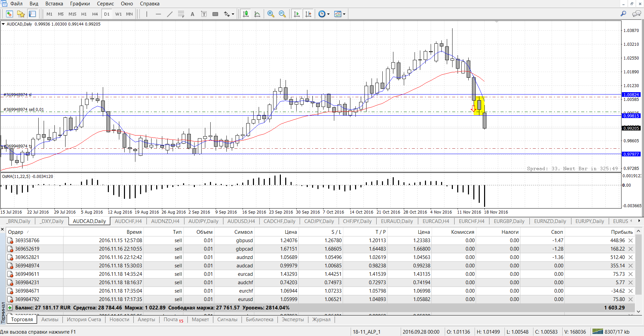This screenshot has width=644, height=336.
Task: Expand the shapes tool dropdown arrow
Action: pos(233,14)
